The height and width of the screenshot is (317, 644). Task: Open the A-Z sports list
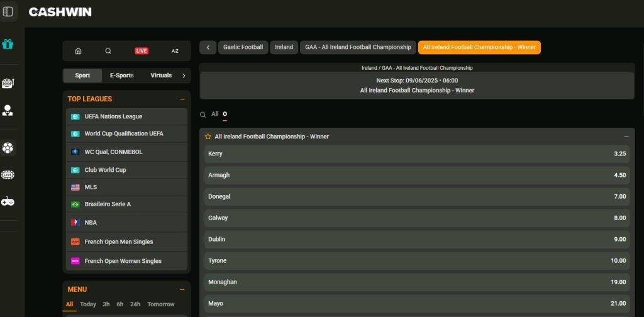[x=175, y=51]
